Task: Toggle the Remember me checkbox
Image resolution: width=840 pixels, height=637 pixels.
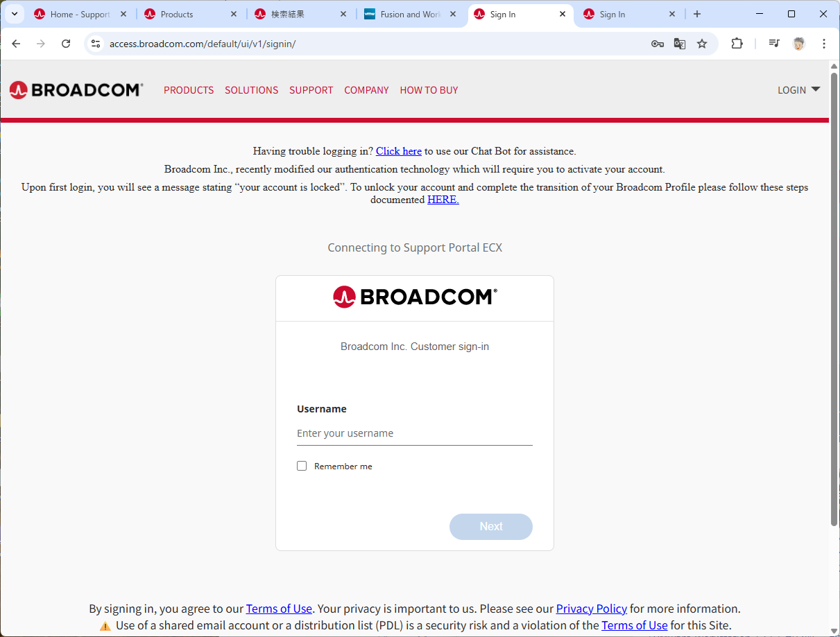Action: coord(302,466)
